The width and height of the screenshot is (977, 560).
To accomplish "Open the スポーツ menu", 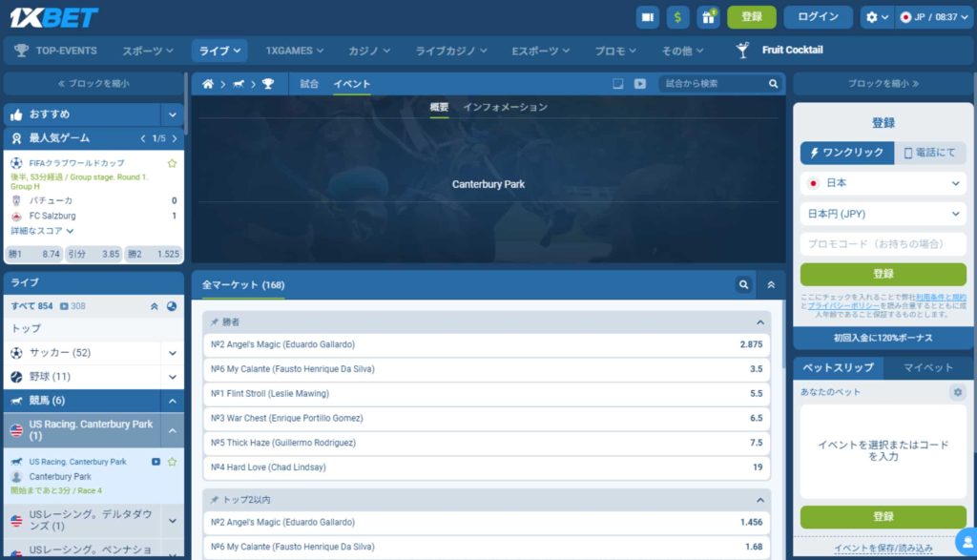I will coord(148,51).
